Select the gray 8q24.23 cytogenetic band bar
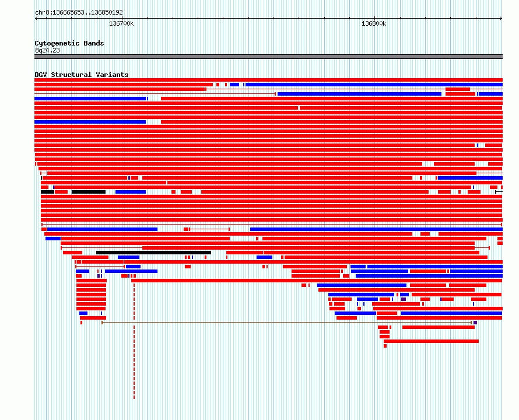 pyautogui.click(x=268, y=57)
